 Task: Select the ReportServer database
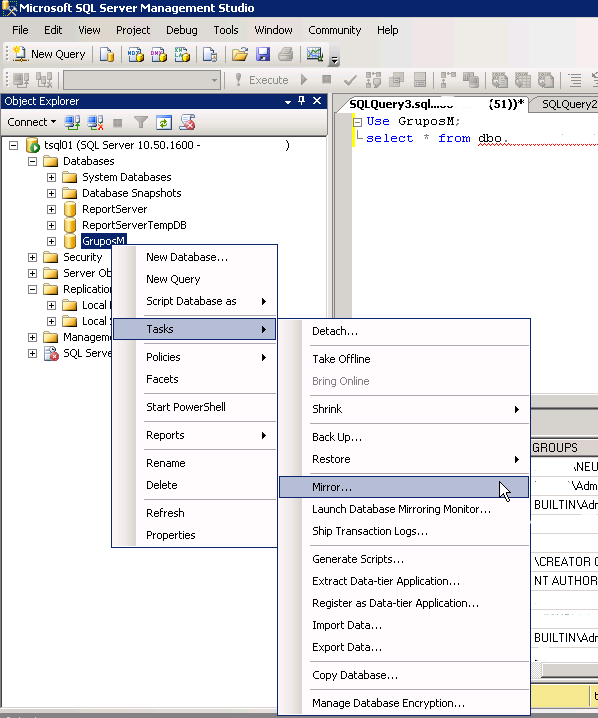(114, 209)
